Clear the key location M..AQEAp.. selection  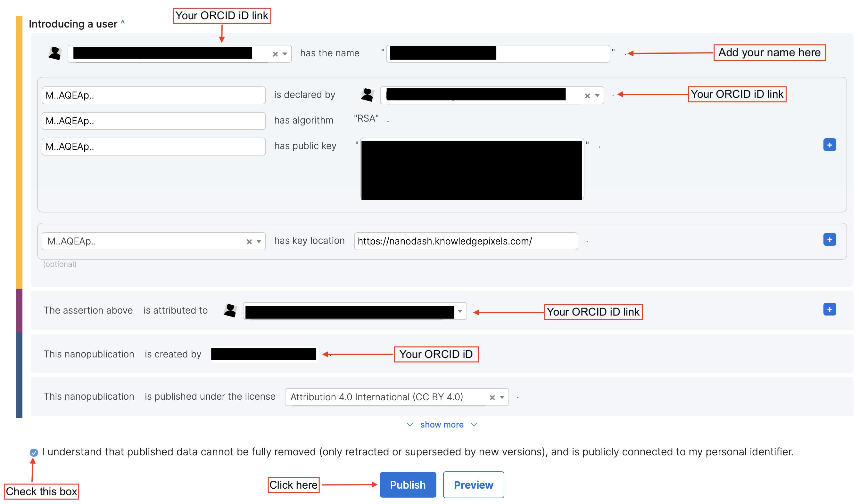pyautogui.click(x=249, y=242)
